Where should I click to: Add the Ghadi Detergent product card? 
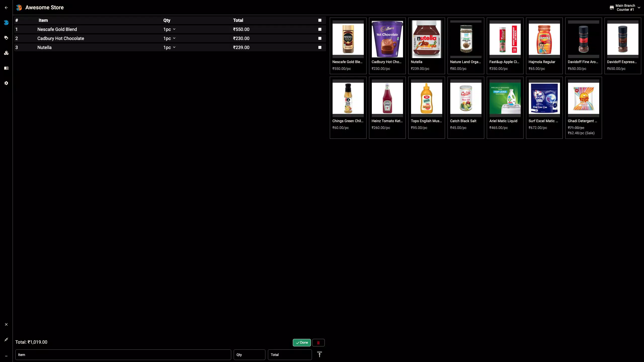tap(583, 108)
